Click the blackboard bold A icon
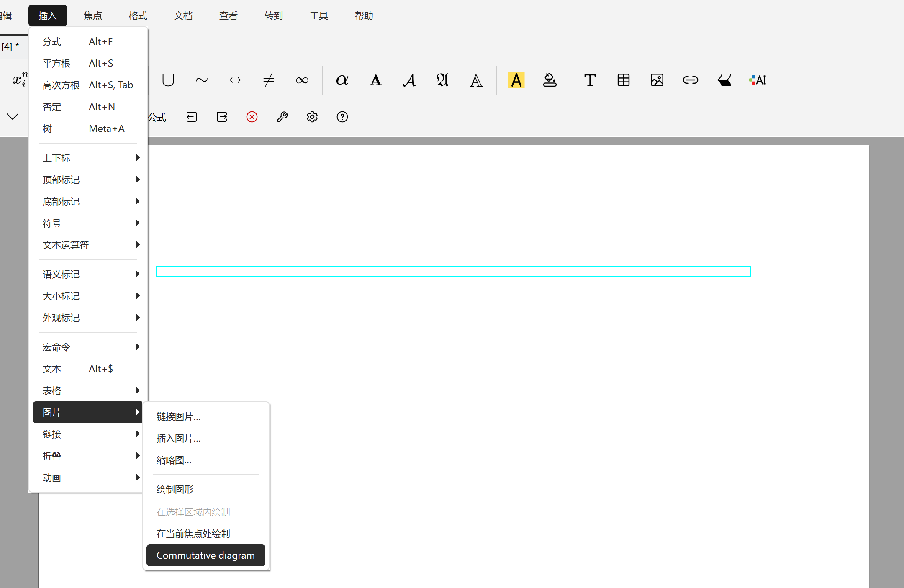 point(476,80)
